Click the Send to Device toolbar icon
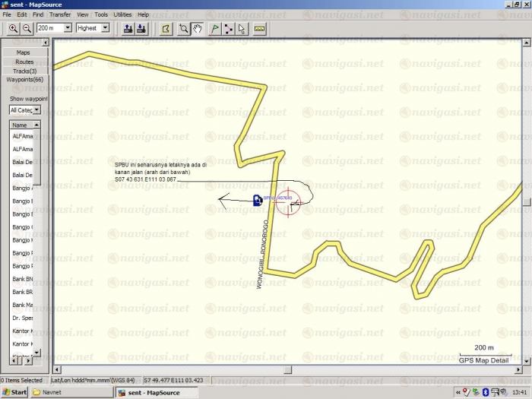The height and width of the screenshot is (399, 532). (x=128, y=28)
